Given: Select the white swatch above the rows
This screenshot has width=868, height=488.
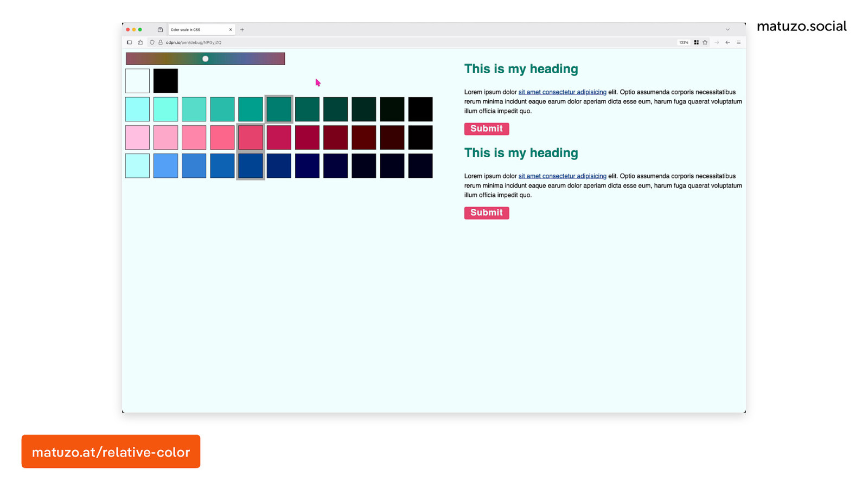Looking at the screenshot, I should point(137,81).
